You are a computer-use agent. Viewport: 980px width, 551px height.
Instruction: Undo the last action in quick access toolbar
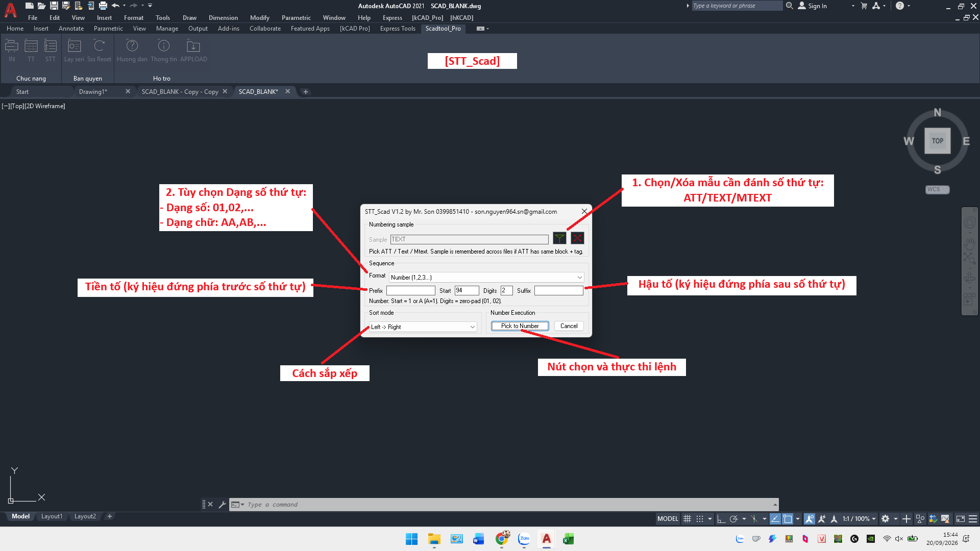(115, 6)
